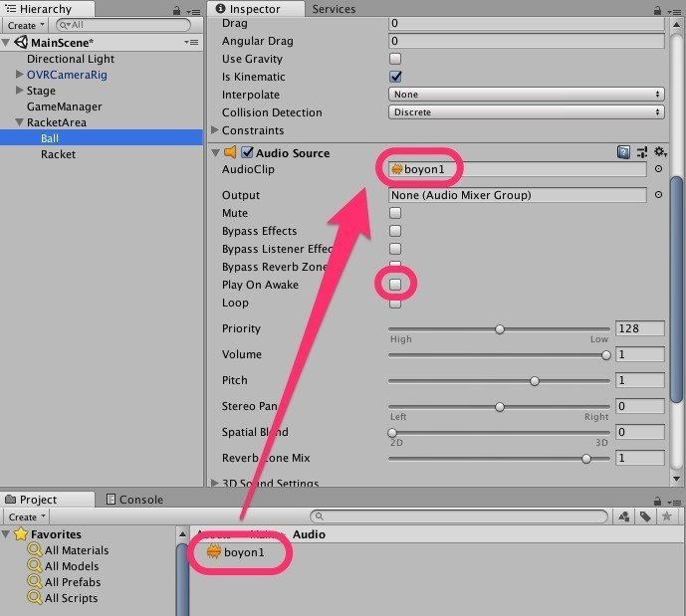Click the save search star icon
The image size is (686, 616).
point(667,516)
